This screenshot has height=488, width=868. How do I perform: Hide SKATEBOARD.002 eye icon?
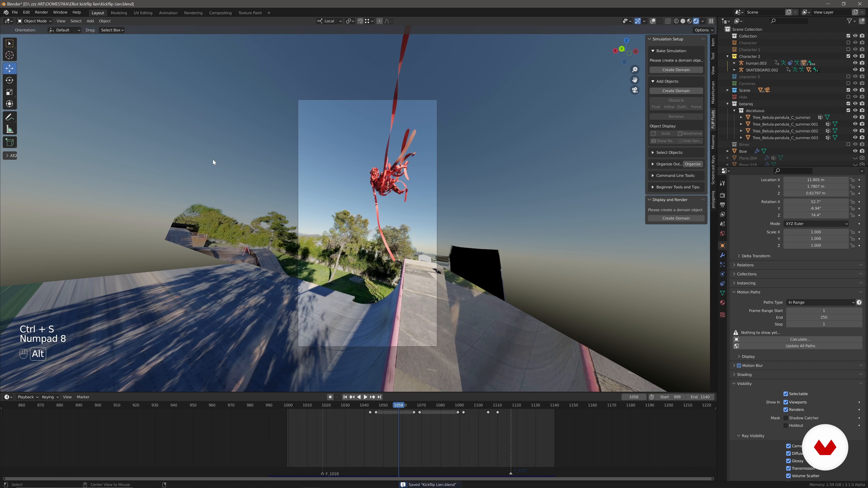pyautogui.click(x=855, y=70)
